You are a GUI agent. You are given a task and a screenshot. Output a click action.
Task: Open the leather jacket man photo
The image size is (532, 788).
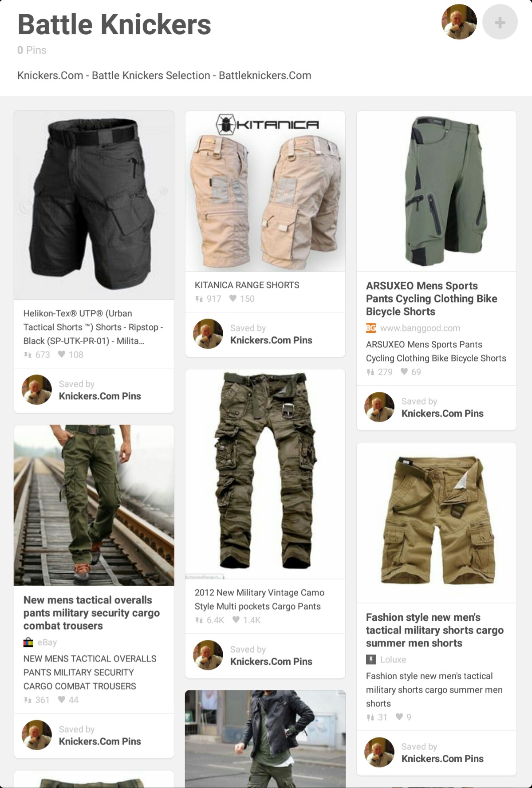click(265, 739)
